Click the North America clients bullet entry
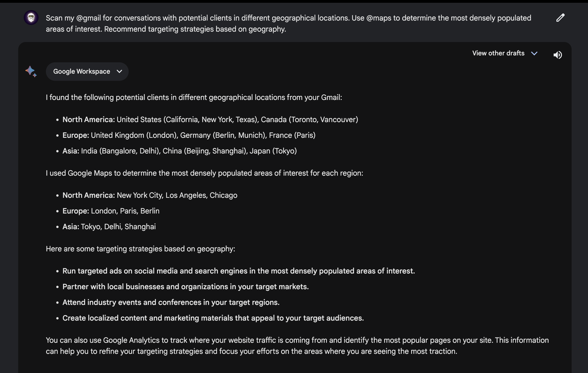Screen dimensions: 588x373 point(210,120)
